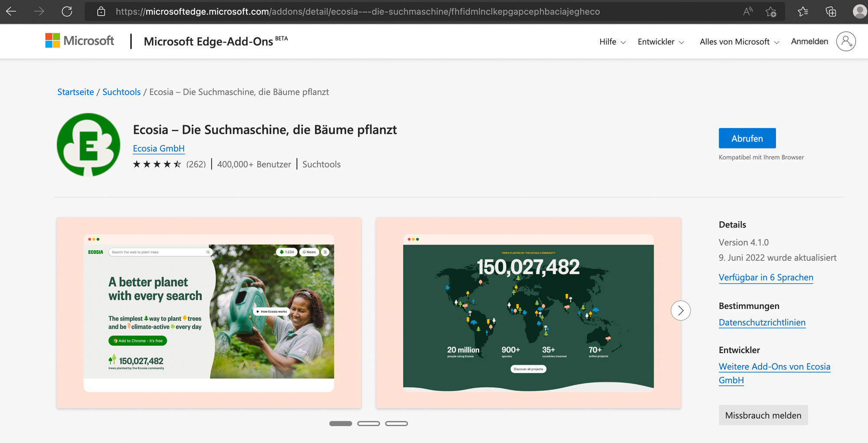This screenshot has width=868, height=443.
Task: Click the lock icon in address bar
Action: 101,11
